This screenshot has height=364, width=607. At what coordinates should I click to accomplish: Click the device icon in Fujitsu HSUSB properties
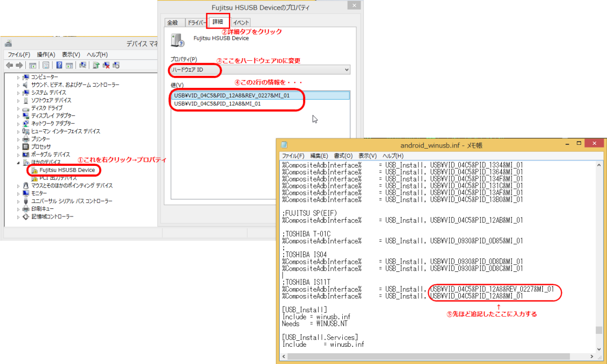tap(177, 40)
